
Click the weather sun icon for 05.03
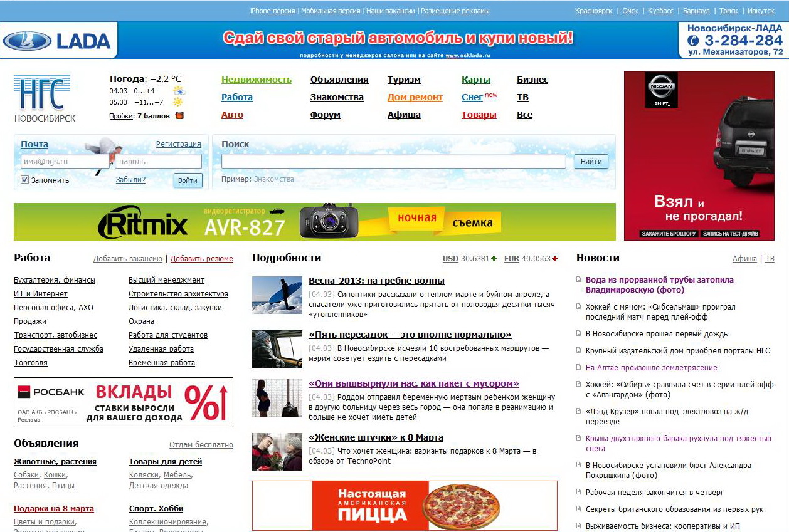[x=178, y=102]
